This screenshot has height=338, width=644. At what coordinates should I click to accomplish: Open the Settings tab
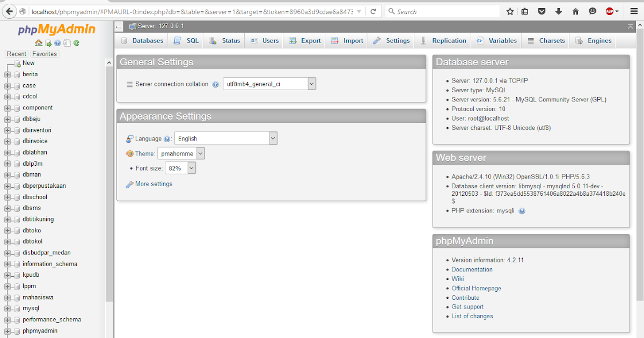point(391,41)
